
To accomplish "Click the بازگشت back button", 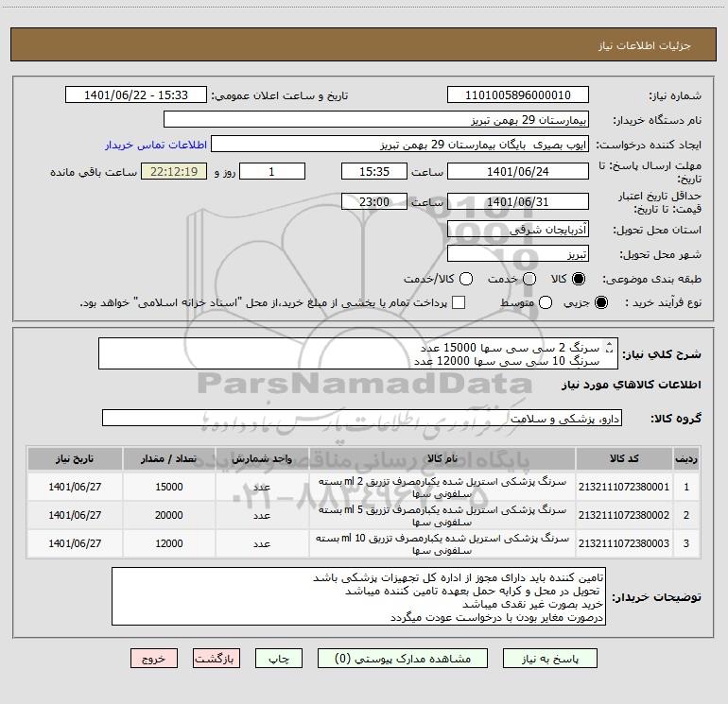I will pyautogui.click(x=217, y=659).
